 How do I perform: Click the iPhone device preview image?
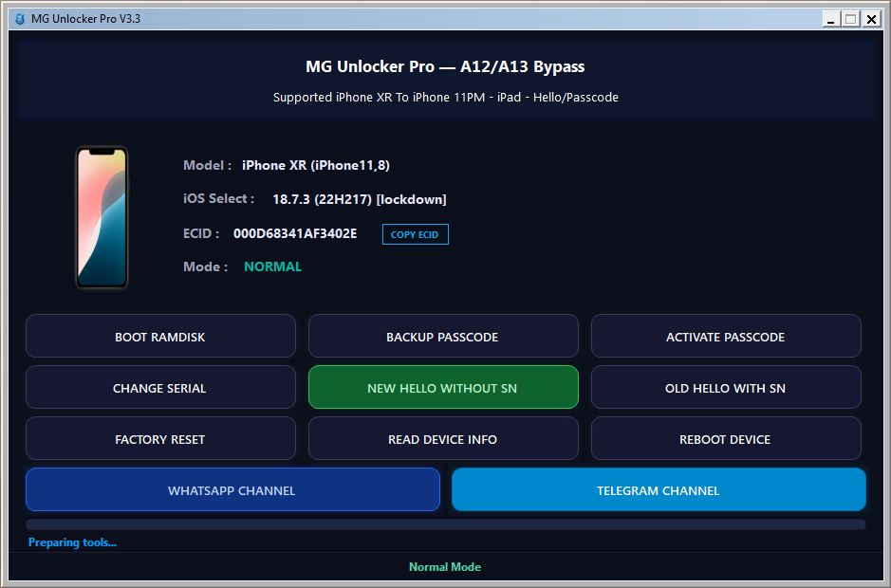102,217
